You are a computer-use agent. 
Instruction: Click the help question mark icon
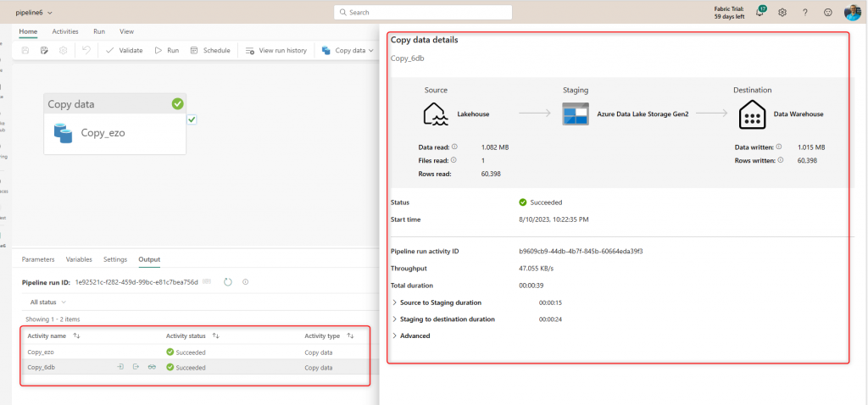tap(804, 13)
